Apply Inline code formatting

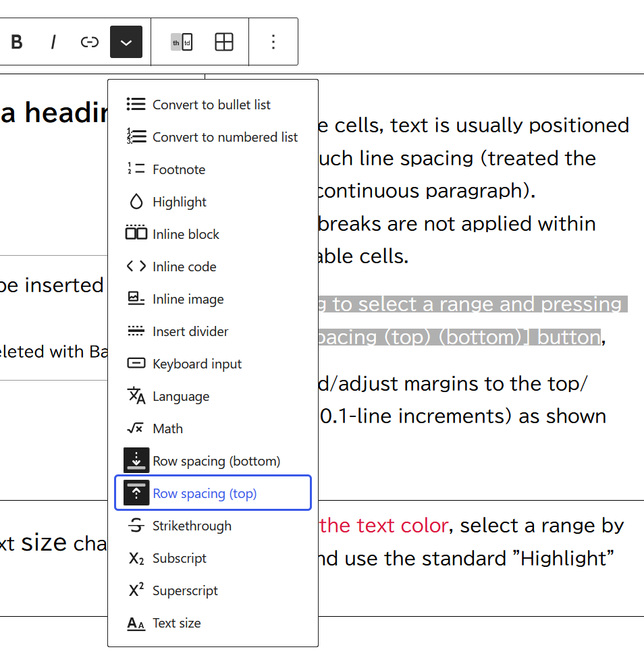click(213, 267)
